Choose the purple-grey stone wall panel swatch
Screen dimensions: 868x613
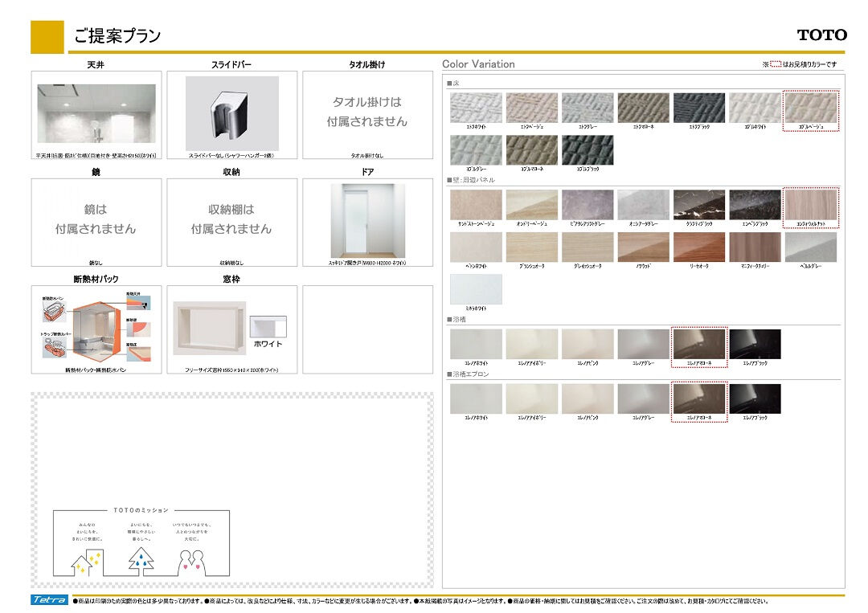pos(588,205)
